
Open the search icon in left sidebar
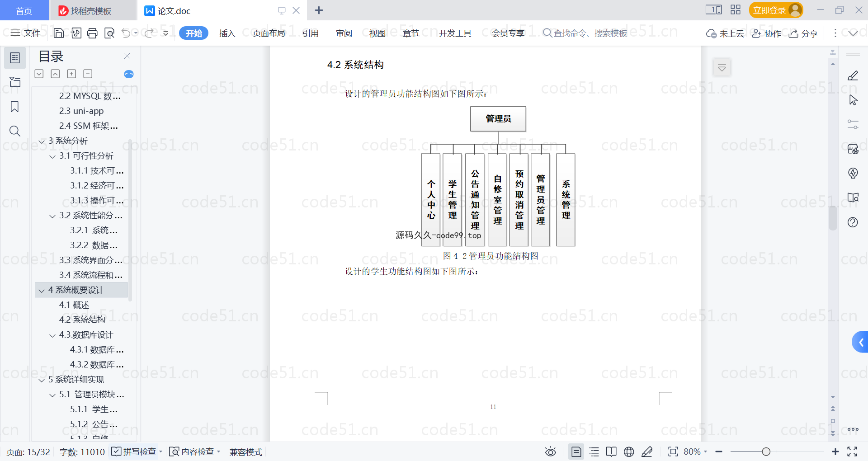(15, 131)
